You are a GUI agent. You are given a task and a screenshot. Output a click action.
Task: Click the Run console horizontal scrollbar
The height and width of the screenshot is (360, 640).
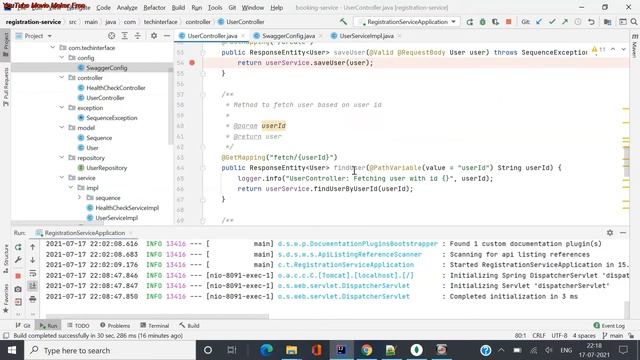(x=157, y=316)
